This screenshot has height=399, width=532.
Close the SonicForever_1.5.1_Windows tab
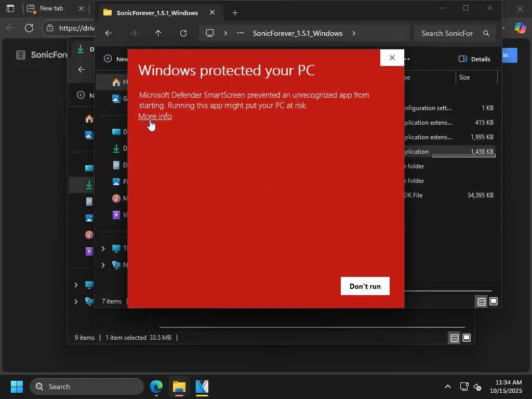click(x=212, y=12)
